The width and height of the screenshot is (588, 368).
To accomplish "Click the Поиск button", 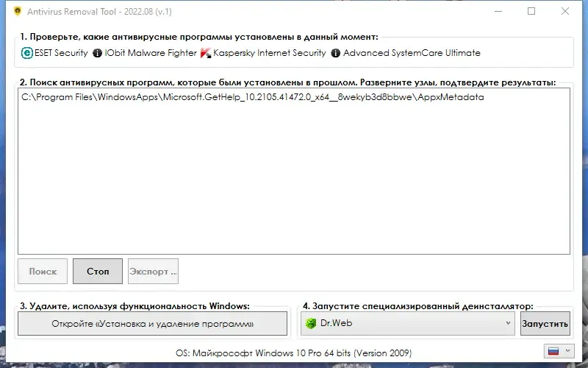I will pos(43,271).
